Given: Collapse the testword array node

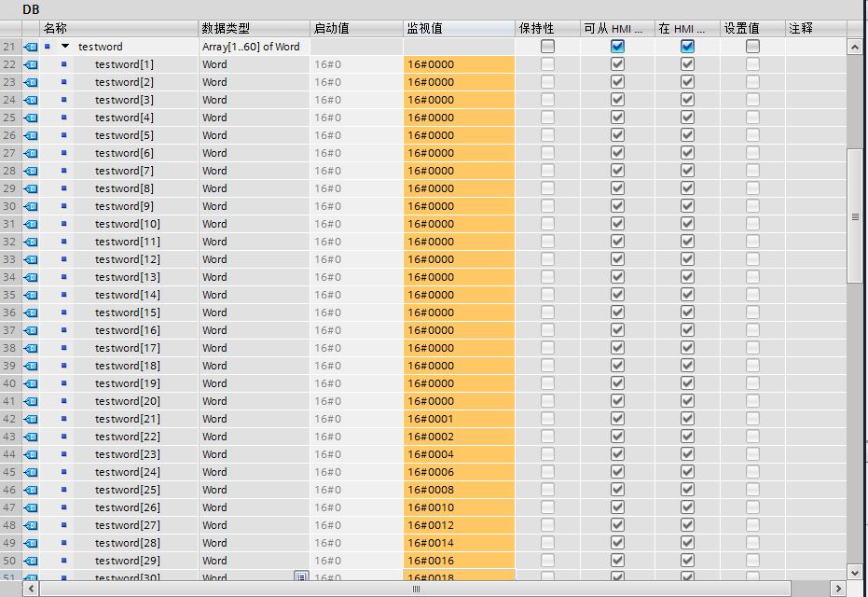Looking at the screenshot, I should tap(65, 47).
